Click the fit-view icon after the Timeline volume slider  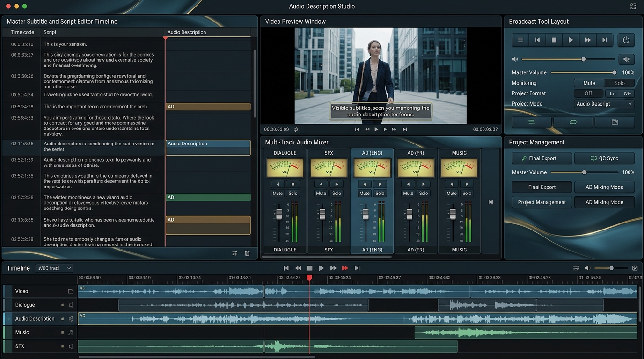pos(635,268)
